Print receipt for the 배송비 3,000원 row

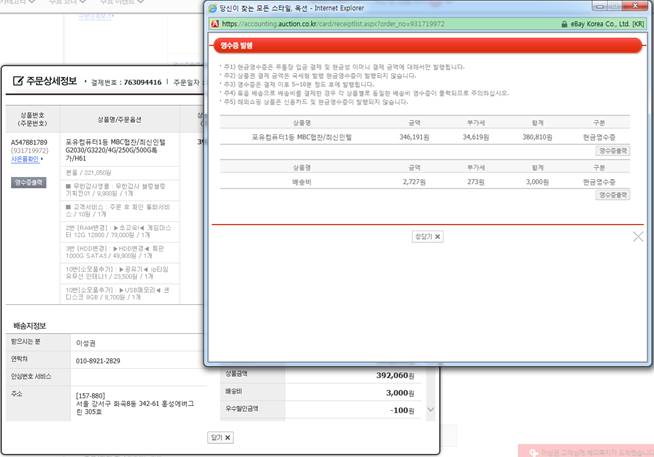tap(613, 195)
